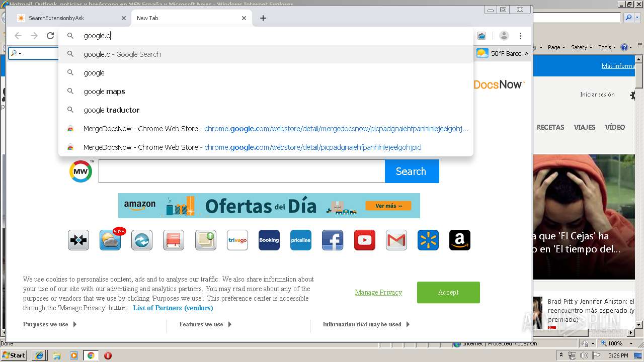644x362 pixels.
Task: Accept the cookie notice
Action: [448, 293]
